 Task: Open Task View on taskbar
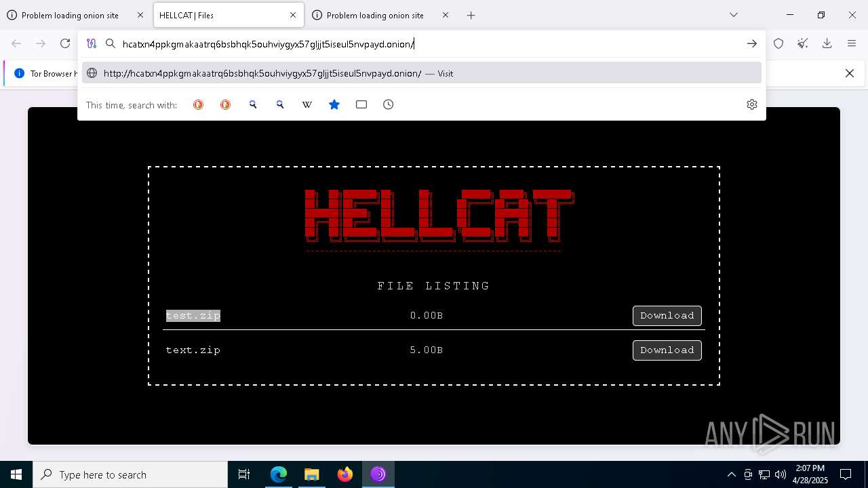coord(244,474)
